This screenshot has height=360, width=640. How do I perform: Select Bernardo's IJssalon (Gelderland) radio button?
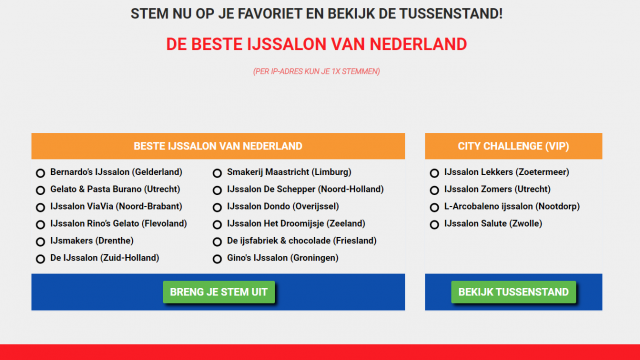tap(40, 173)
